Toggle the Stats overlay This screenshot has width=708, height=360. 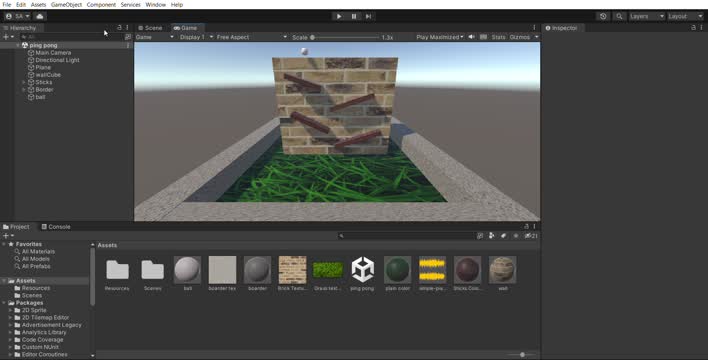point(498,37)
